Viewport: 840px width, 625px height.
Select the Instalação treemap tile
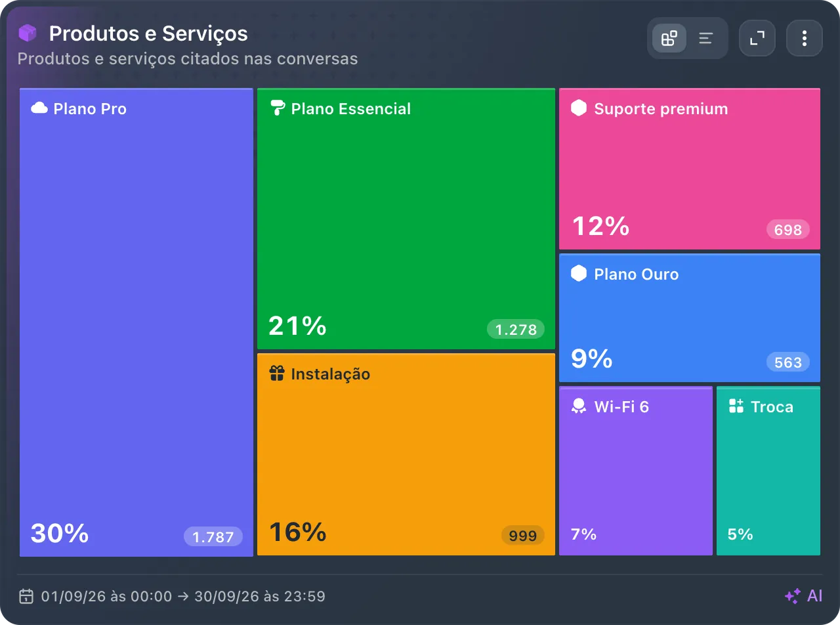click(x=406, y=454)
